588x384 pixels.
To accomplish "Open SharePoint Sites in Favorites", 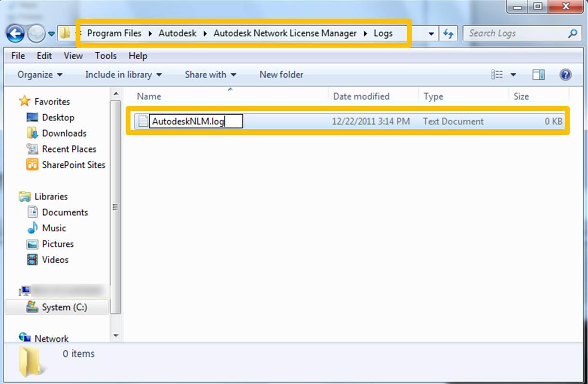I will pos(73,165).
